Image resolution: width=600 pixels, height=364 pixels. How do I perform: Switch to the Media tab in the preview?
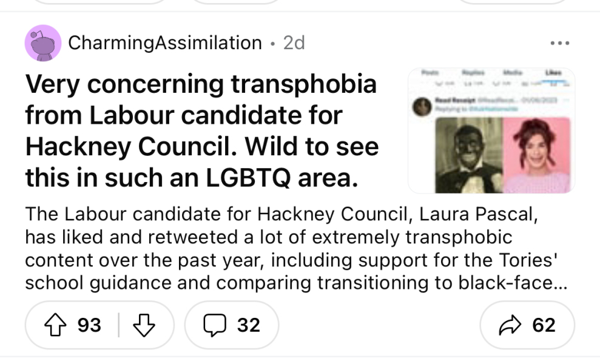(513, 73)
